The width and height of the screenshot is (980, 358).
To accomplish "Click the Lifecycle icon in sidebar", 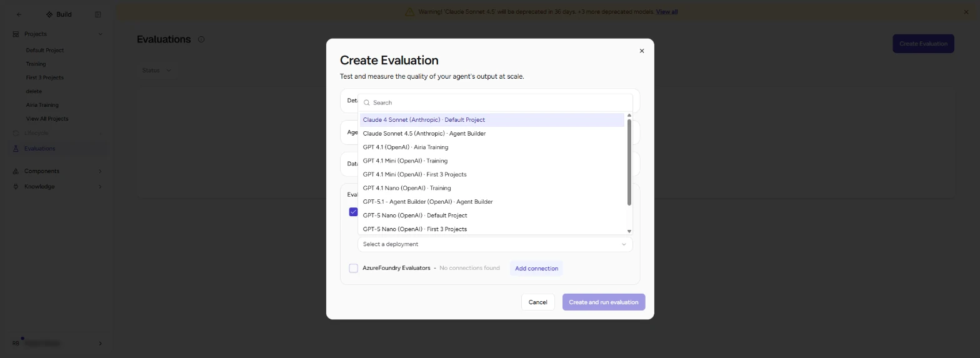I will coord(16,133).
